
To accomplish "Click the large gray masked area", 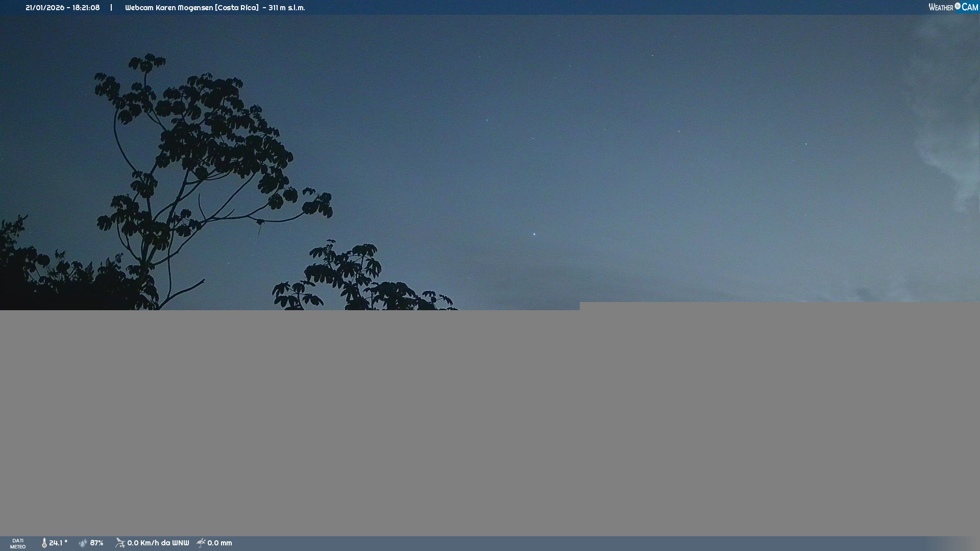I will pyautogui.click(x=490, y=423).
